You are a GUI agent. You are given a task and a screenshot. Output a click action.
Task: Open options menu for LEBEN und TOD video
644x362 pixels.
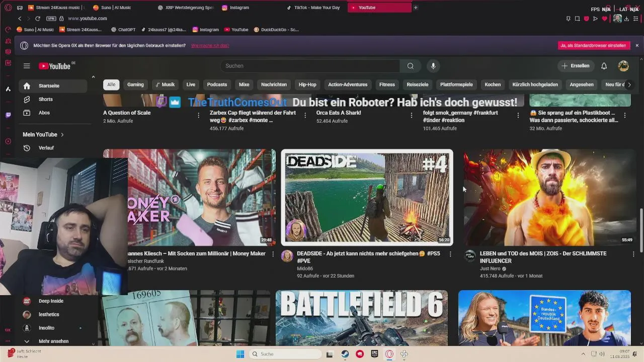tap(633, 254)
